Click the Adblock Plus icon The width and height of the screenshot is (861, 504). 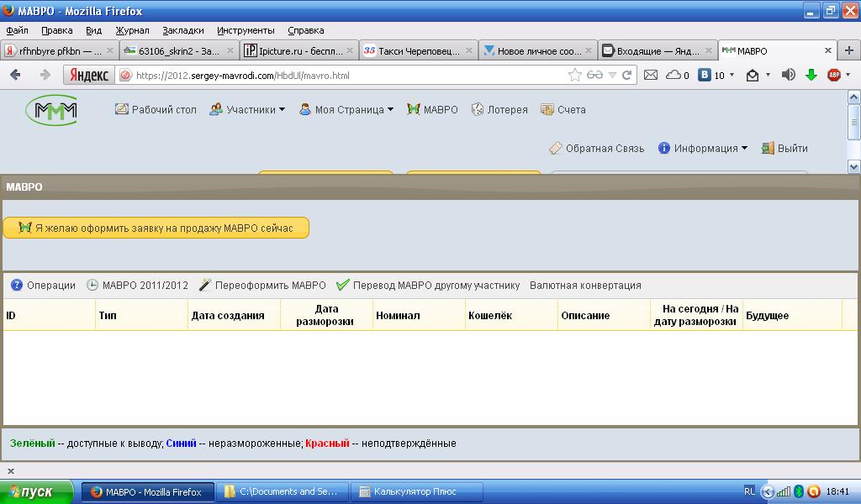point(834,75)
